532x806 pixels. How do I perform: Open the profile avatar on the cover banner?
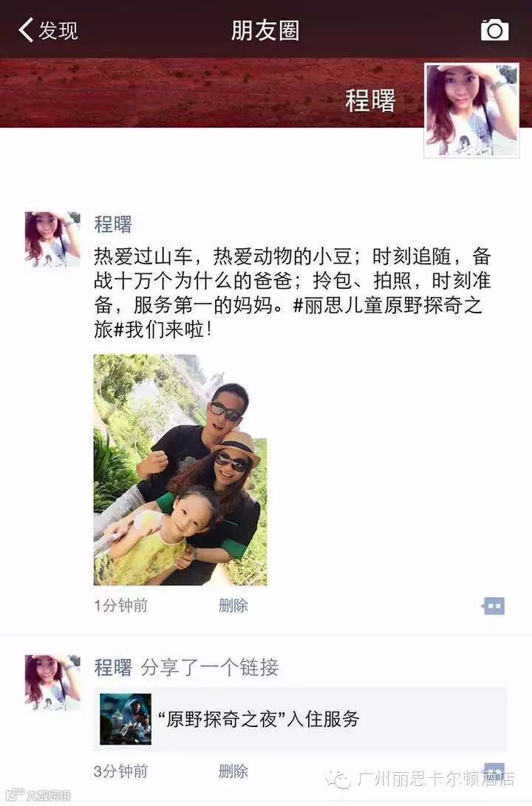coord(471,110)
